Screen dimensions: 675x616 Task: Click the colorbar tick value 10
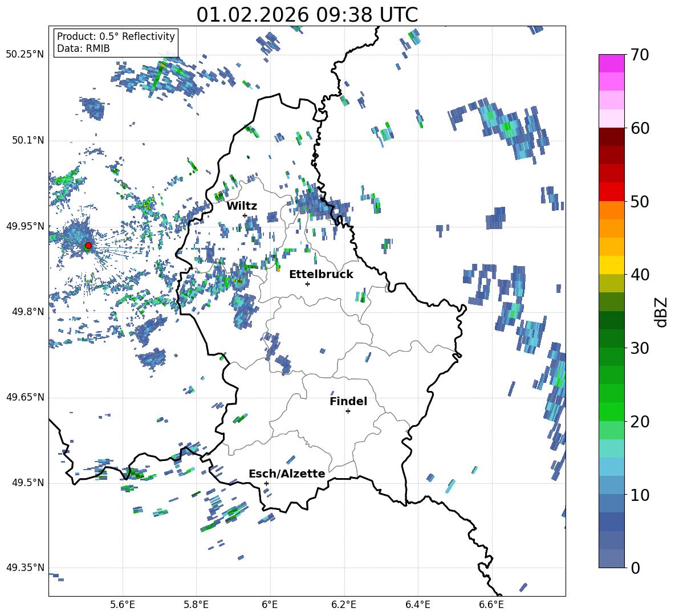pyautogui.click(x=640, y=495)
